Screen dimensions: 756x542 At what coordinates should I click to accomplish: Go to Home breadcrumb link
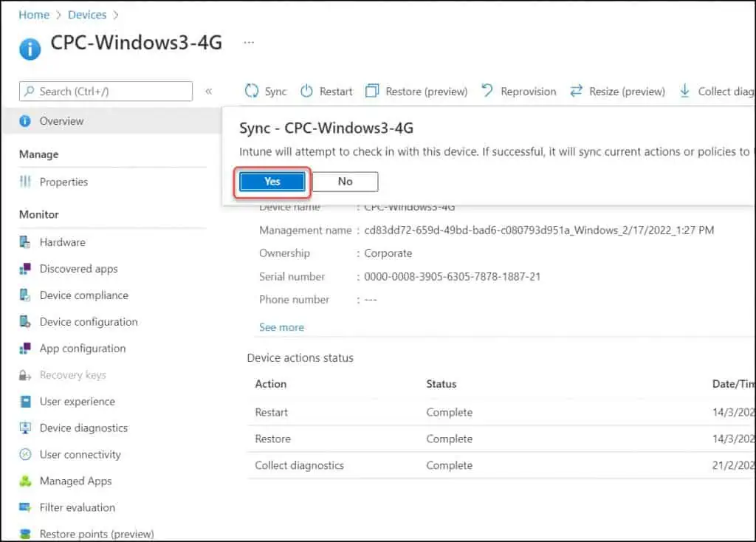(x=34, y=15)
